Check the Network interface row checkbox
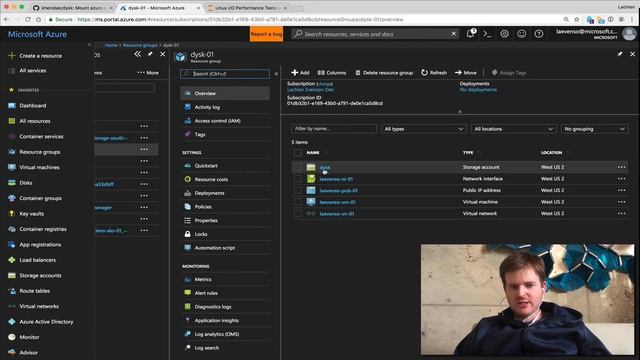 click(x=298, y=179)
